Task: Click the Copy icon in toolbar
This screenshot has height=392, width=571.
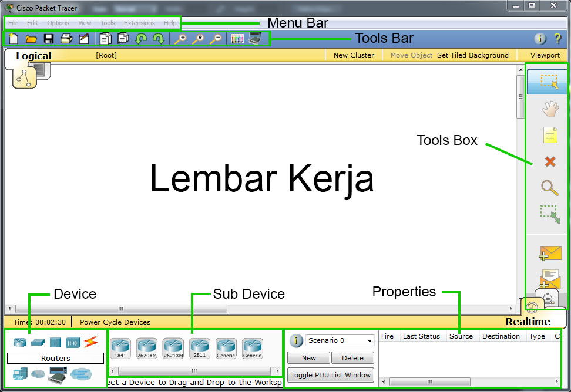Action: click(106, 39)
